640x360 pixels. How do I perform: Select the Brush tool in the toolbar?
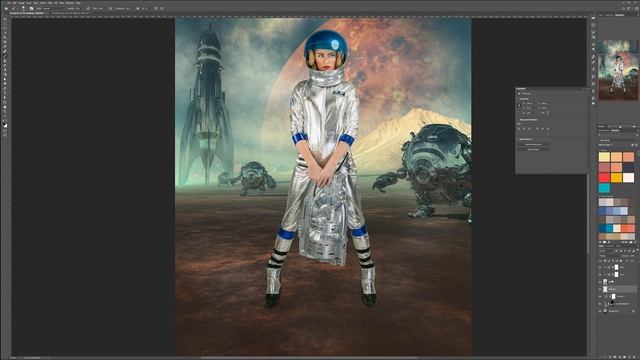pyautogui.click(x=5, y=56)
